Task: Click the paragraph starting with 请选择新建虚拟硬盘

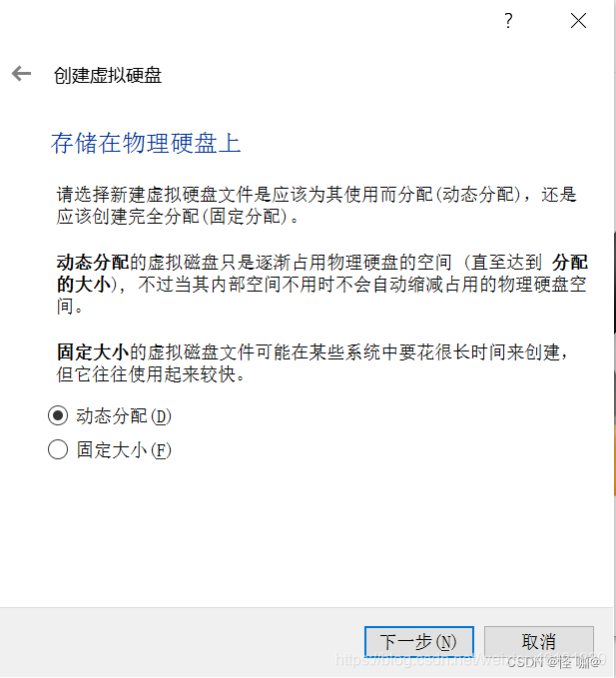Action: [x=316, y=206]
